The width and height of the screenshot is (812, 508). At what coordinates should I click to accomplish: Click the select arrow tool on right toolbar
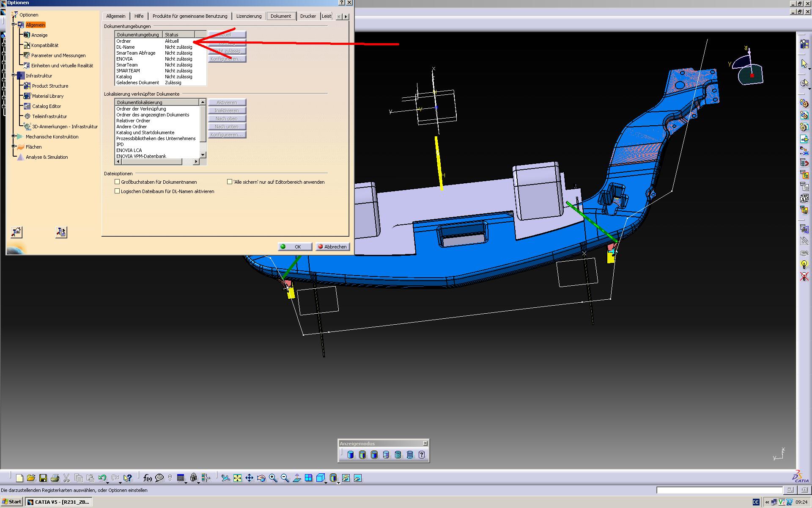pos(804,63)
